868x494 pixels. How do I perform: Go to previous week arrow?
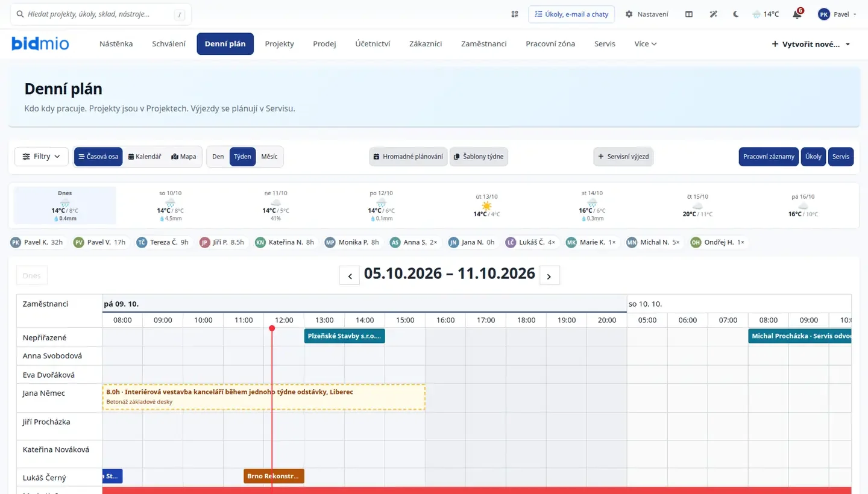click(x=350, y=275)
